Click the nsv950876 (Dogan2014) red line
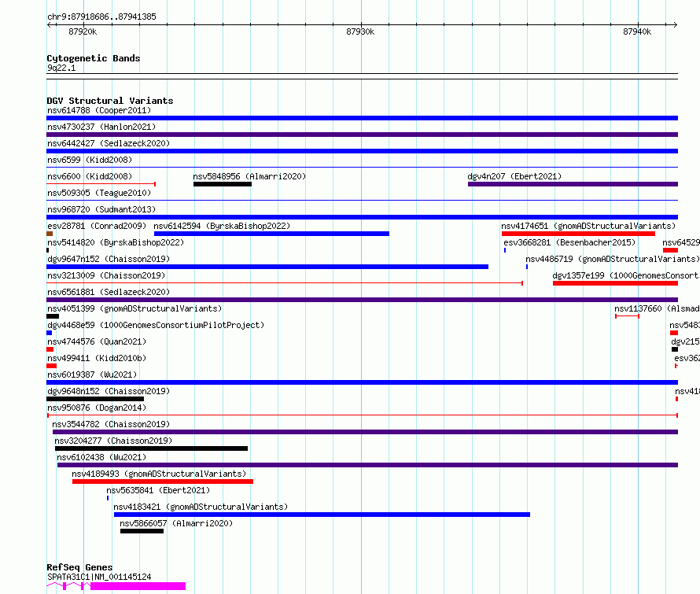The width and height of the screenshot is (700, 594). 362,415
